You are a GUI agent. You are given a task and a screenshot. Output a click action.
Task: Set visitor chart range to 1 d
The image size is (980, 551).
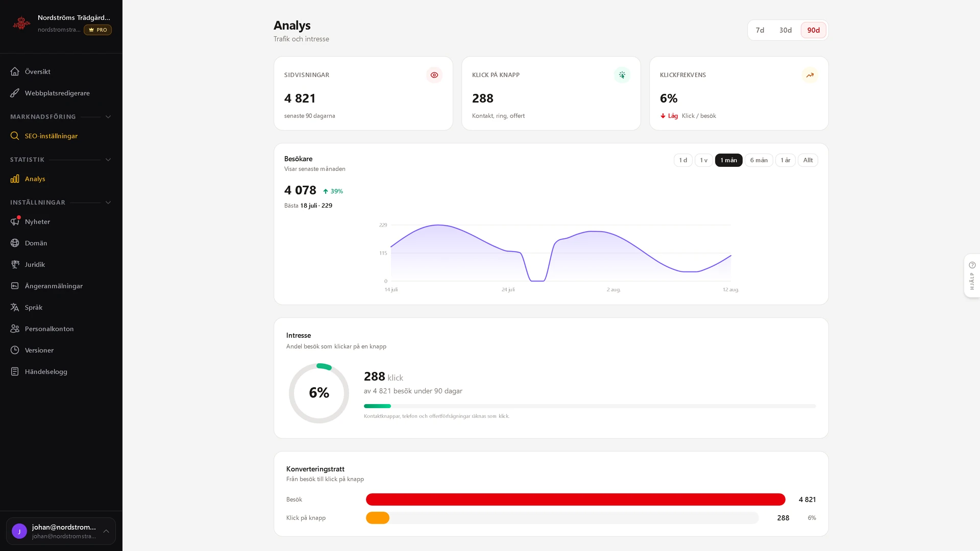pos(683,160)
